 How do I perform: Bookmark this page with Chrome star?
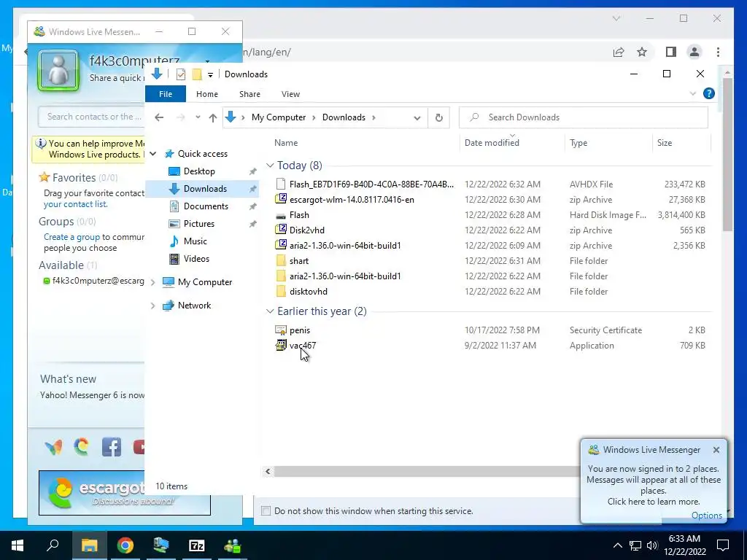(642, 52)
